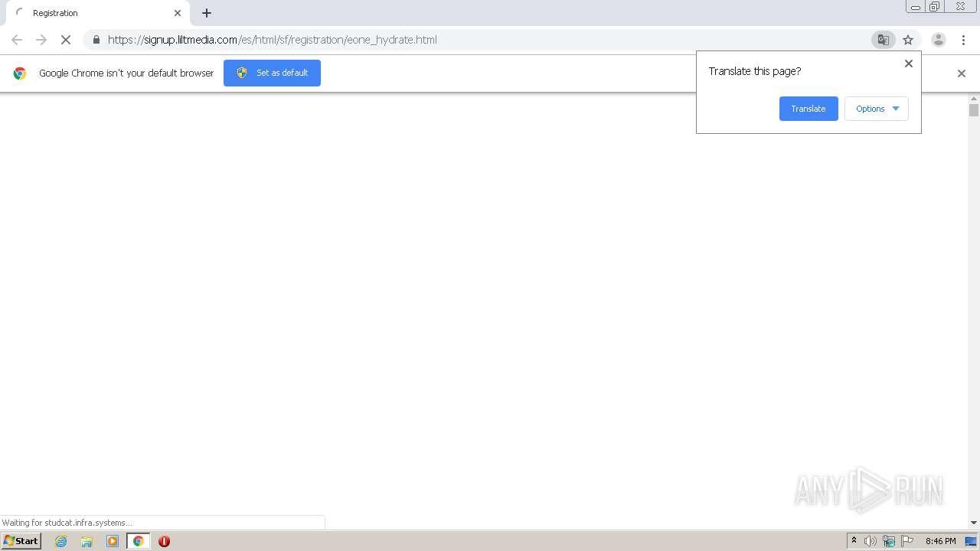Launch Internet Explorer from taskbar
This screenshot has height=551, width=980.
pos(61,541)
